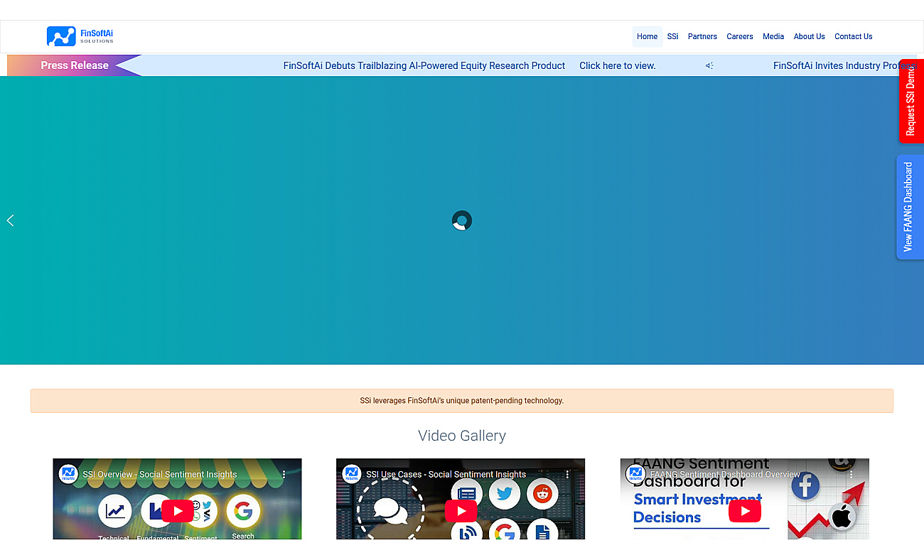
Task: Go to previous carousel slide arrow
Action: coord(10,220)
